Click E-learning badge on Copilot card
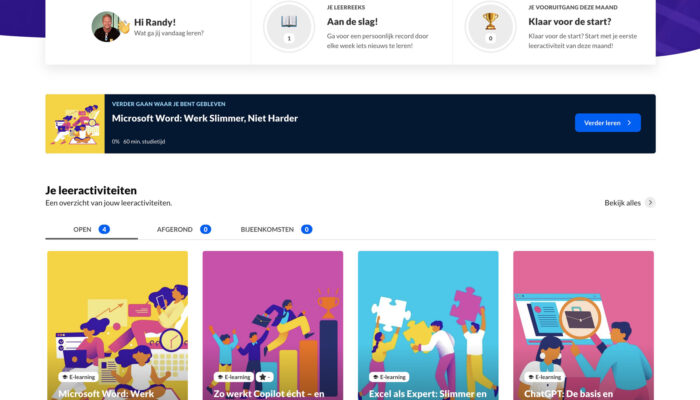This screenshot has width=700, height=400. pos(234,377)
